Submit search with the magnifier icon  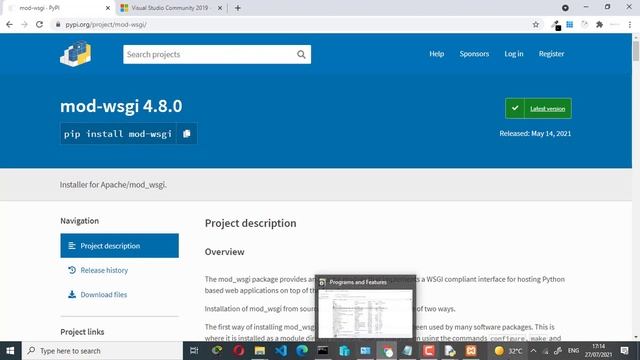click(301, 54)
